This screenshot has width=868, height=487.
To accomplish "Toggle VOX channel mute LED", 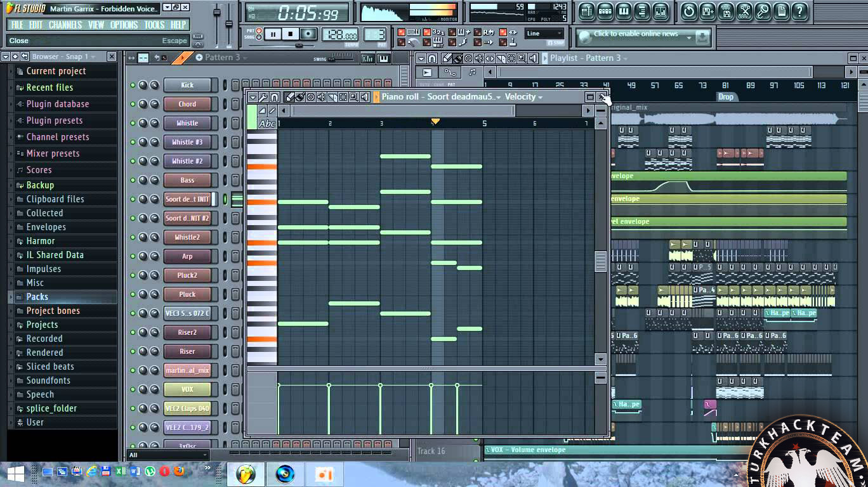I will point(133,389).
